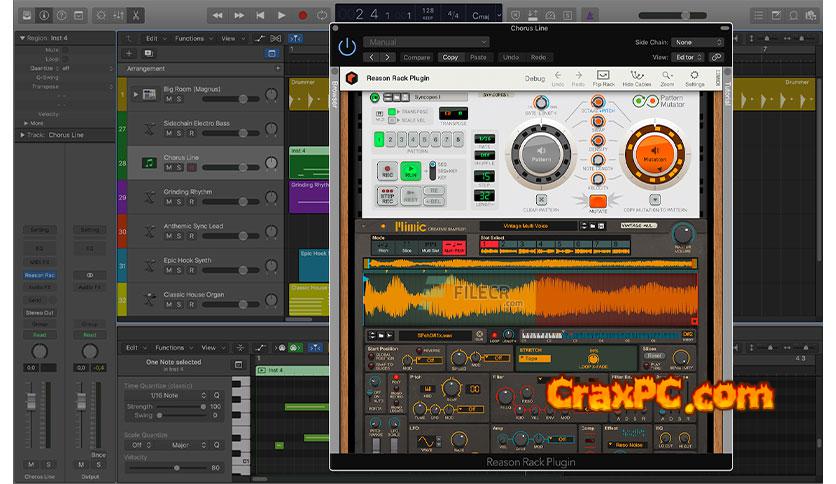
Task: Open the Functions menu in tracks area
Action: [x=191, y=38]
